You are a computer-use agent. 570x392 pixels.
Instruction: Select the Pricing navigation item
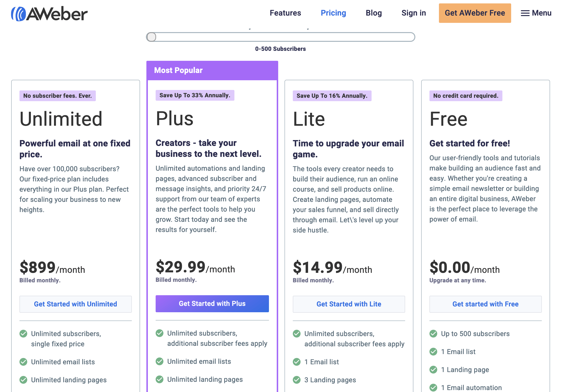coord(333,13)
